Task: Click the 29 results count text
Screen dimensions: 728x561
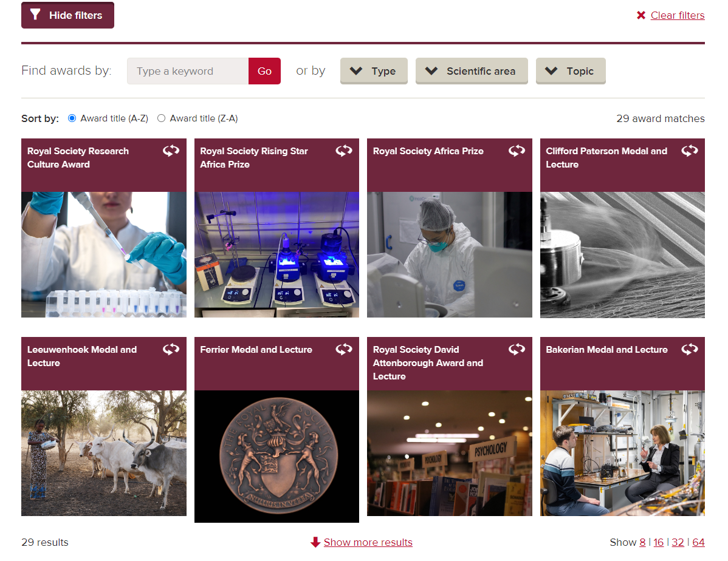Action: pyautogui.click(x=44, y=542)
